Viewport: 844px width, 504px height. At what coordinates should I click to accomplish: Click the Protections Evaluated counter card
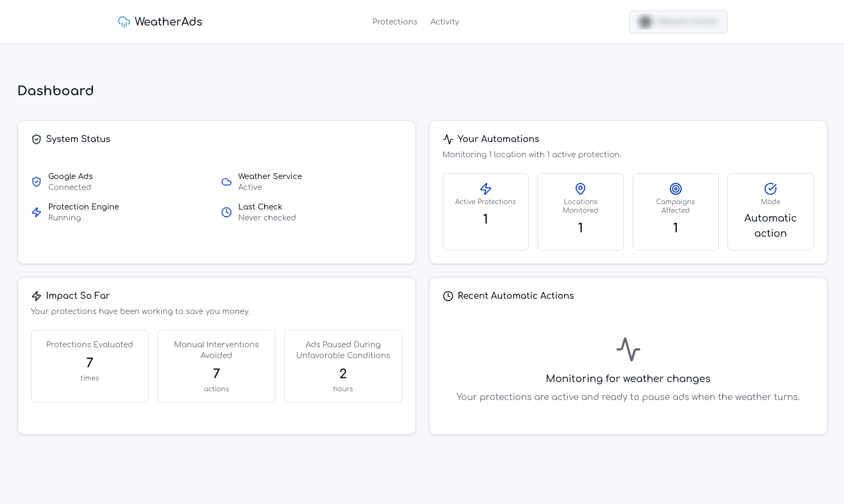point(89,366)
